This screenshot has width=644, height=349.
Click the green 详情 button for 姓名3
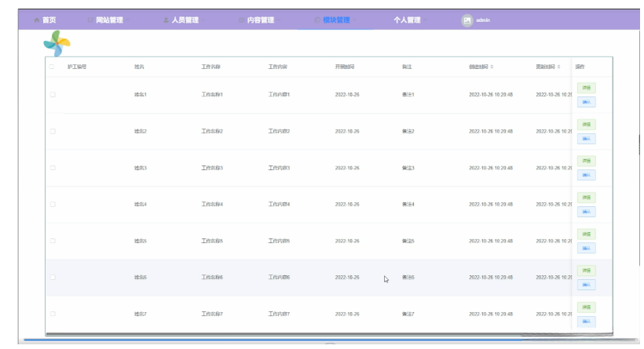tap(587, 161)
